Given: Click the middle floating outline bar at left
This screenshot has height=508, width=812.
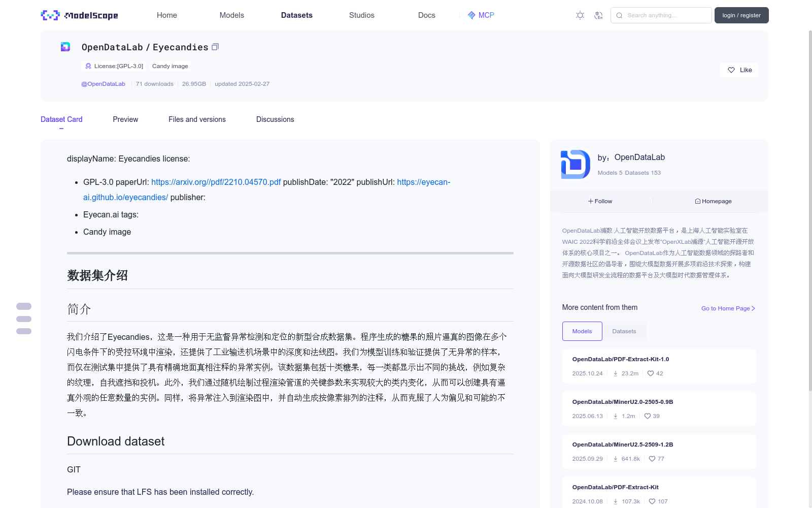Looking at the screenshot, I should (24, 319).
